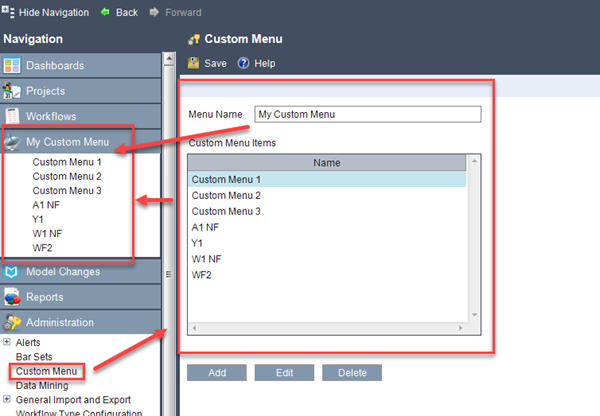Click the Save disk icon

pos(194,63)
